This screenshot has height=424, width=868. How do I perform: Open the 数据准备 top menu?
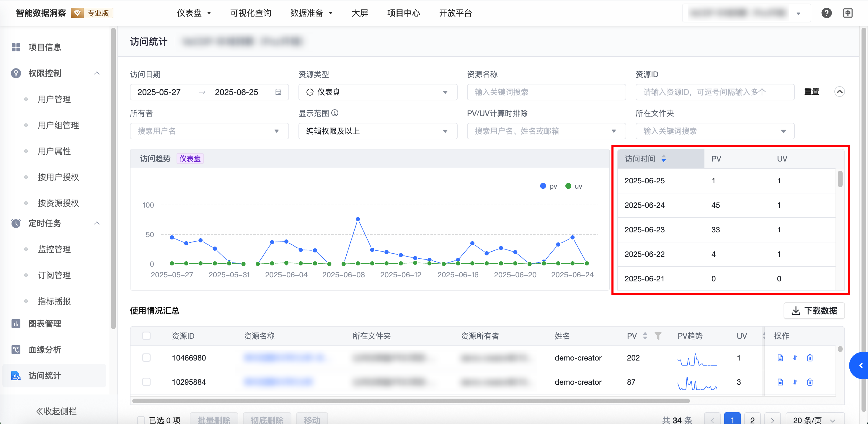pyautogui.click(x=311, y=13)
